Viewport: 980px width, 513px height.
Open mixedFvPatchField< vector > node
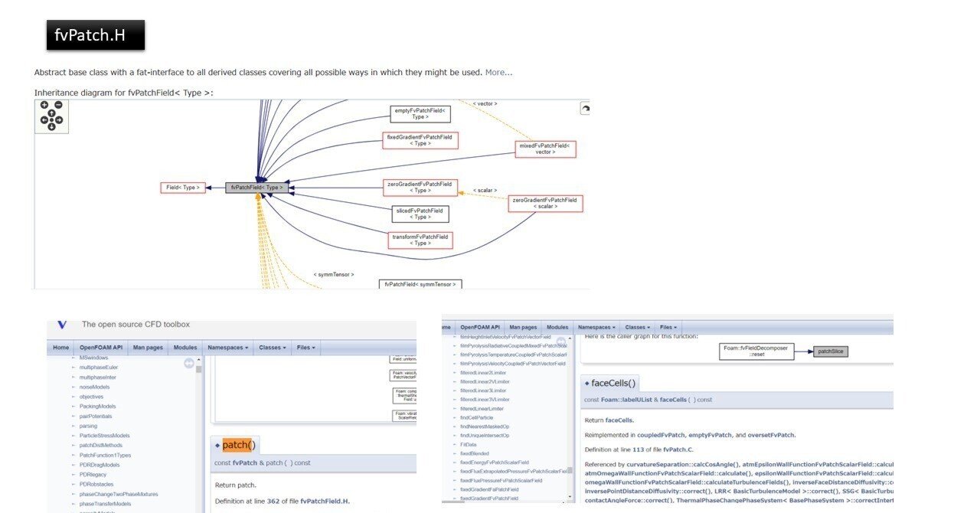pos(545,149)
